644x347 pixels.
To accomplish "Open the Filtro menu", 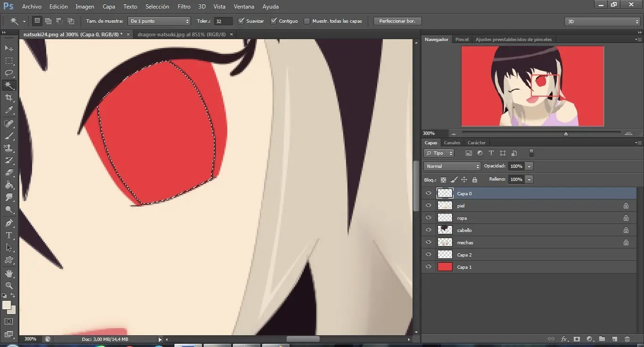I will tap(184, 7).
